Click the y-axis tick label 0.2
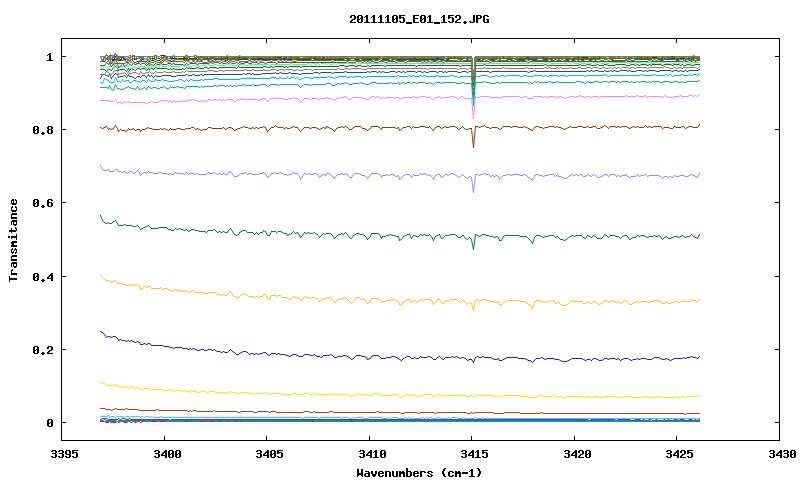This screenshot has height=480, width=800. (x=43, y=350)
